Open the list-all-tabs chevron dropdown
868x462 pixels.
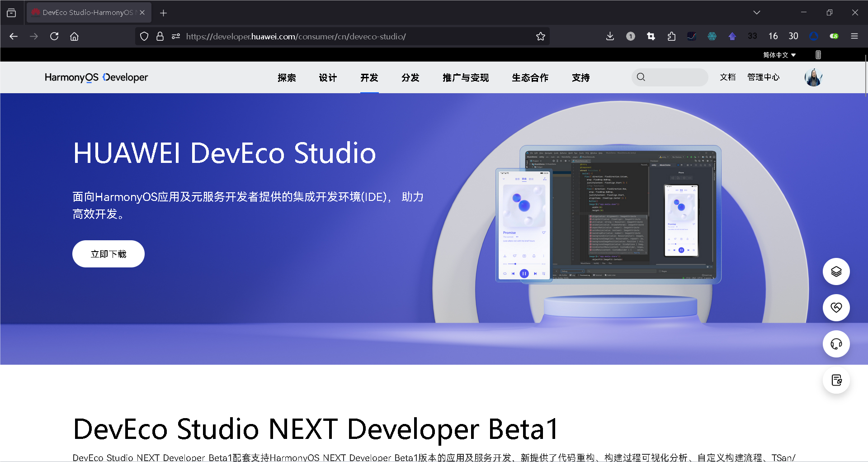757,12
